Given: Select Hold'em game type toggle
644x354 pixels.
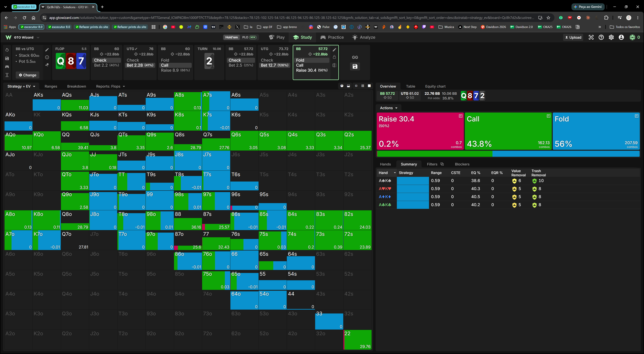Looking at the screenshot, I should click(x=232, y=37).
